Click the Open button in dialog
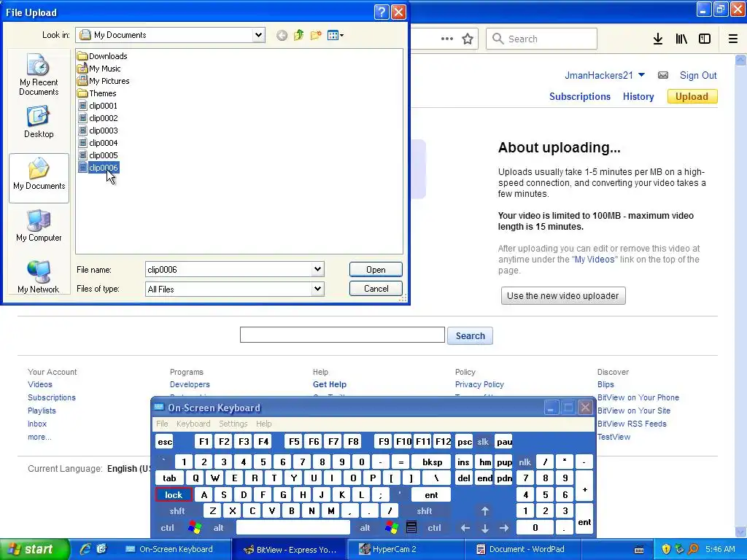 click(x=376, y=270)
